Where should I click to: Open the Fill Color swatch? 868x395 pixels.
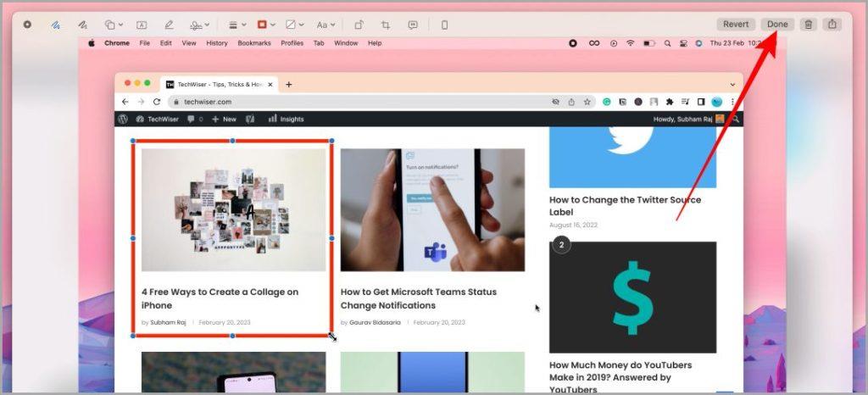pos(291,25)
